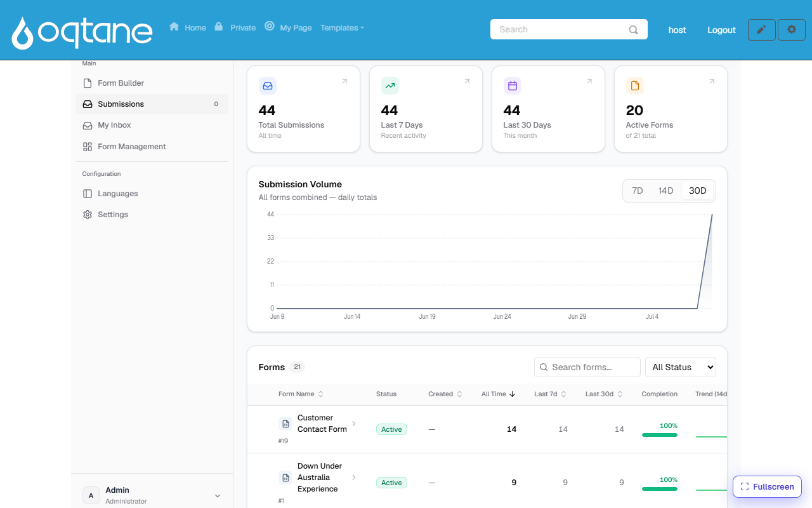Open Active Forms card arrow

[712, 81]
